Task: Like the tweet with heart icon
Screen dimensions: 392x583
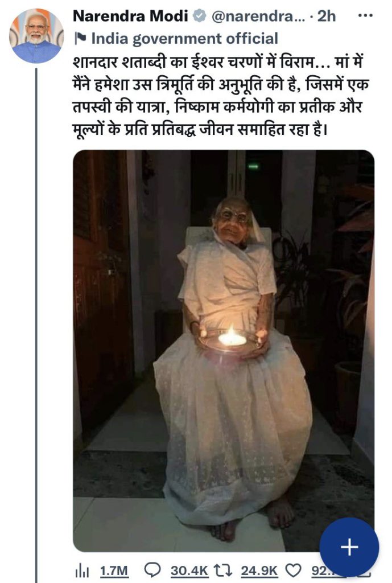Action: click(x=293, y=570)
